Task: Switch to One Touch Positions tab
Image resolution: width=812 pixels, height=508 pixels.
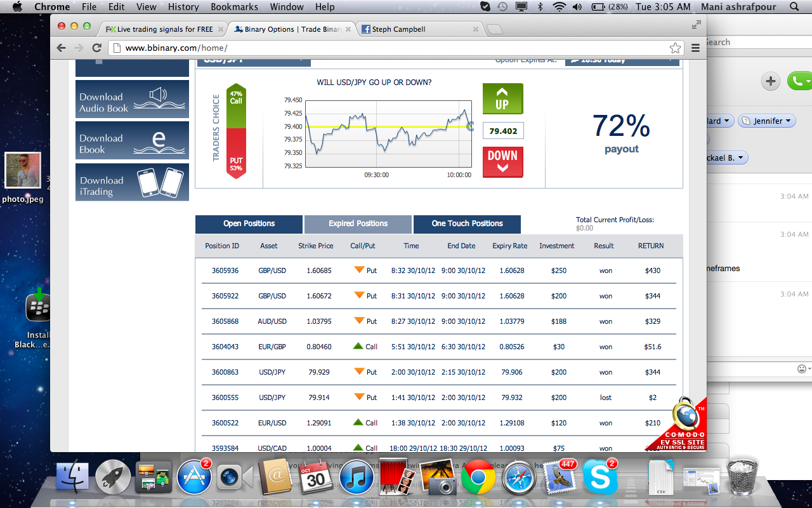Action: 467,224
